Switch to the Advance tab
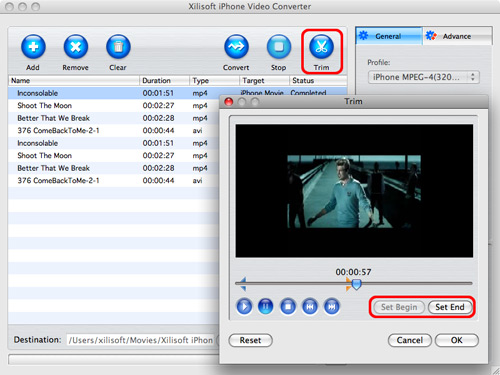The width and height of the screenshot is (500, 375). [458, 36]
